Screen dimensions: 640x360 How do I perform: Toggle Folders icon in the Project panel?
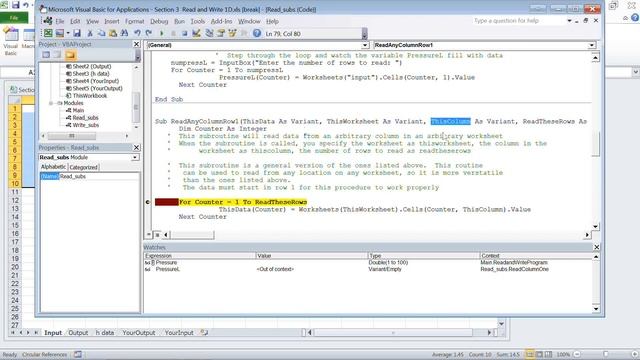[70, 55]
